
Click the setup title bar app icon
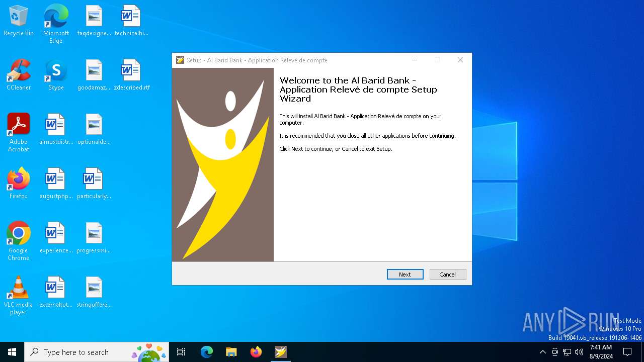pos(180,60)
